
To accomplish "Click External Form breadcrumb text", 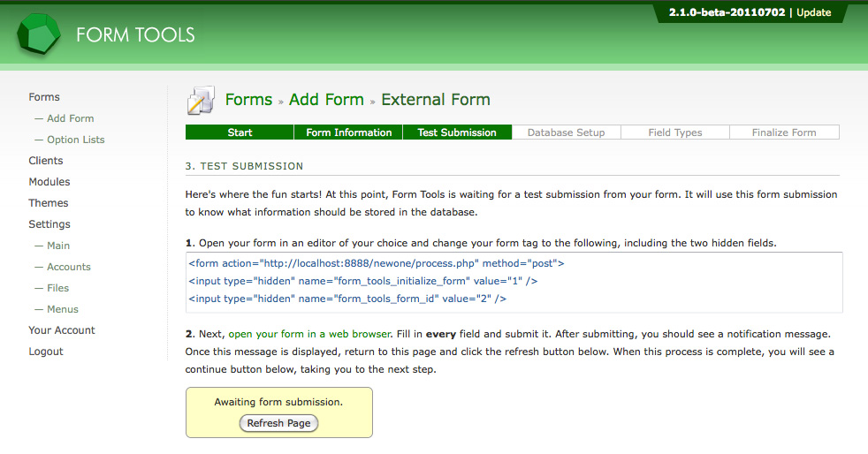I will click(x=436, y=100).
